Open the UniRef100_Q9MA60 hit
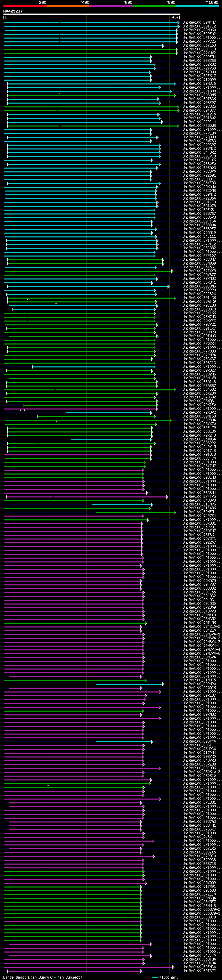222x980 pixels. click(x=199, y=30)
